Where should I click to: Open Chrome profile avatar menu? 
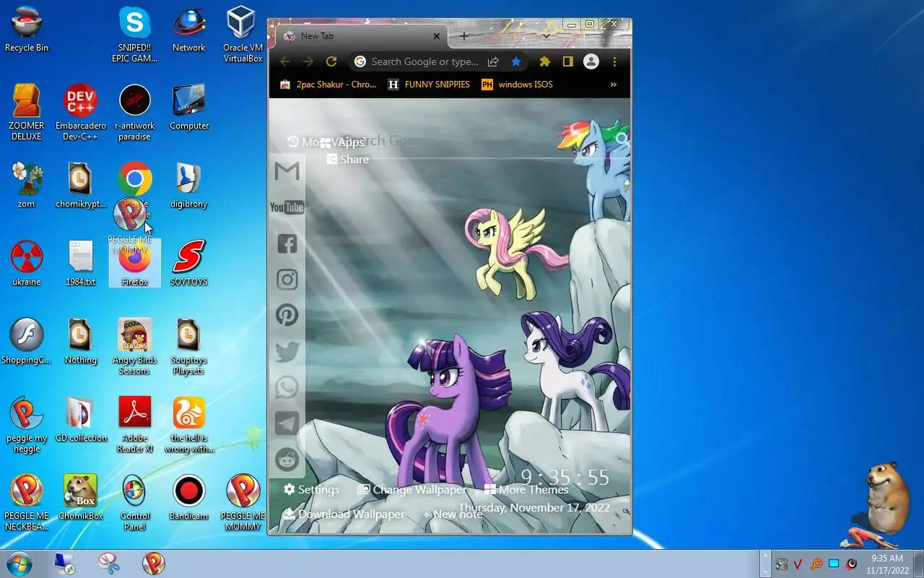point(591,62)
